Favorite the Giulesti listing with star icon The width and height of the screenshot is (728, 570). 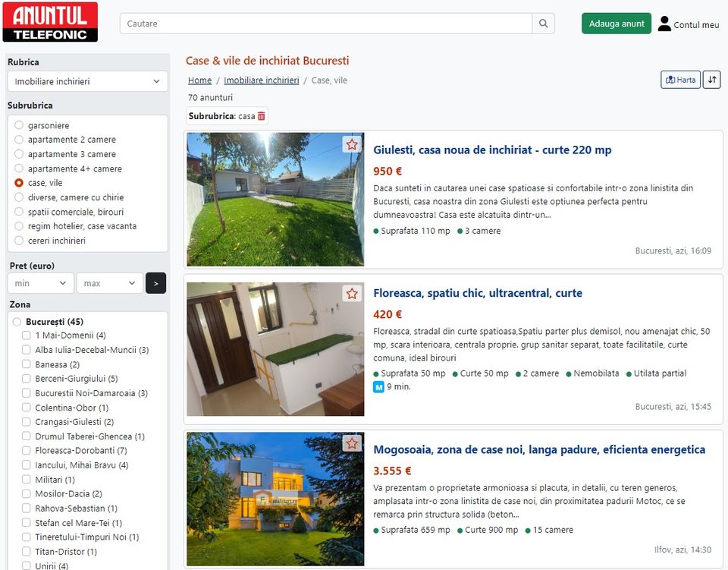pos(352,144)
